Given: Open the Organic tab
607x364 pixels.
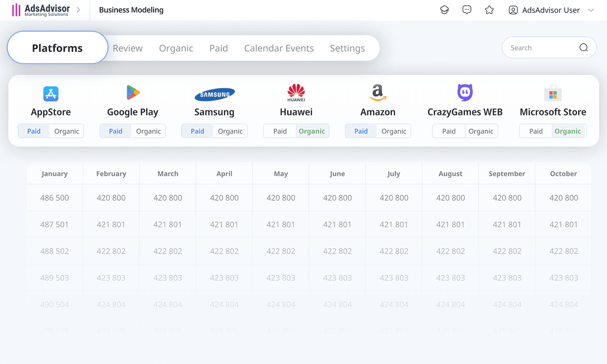Looking at the screenshot, I should pos(176,48).
